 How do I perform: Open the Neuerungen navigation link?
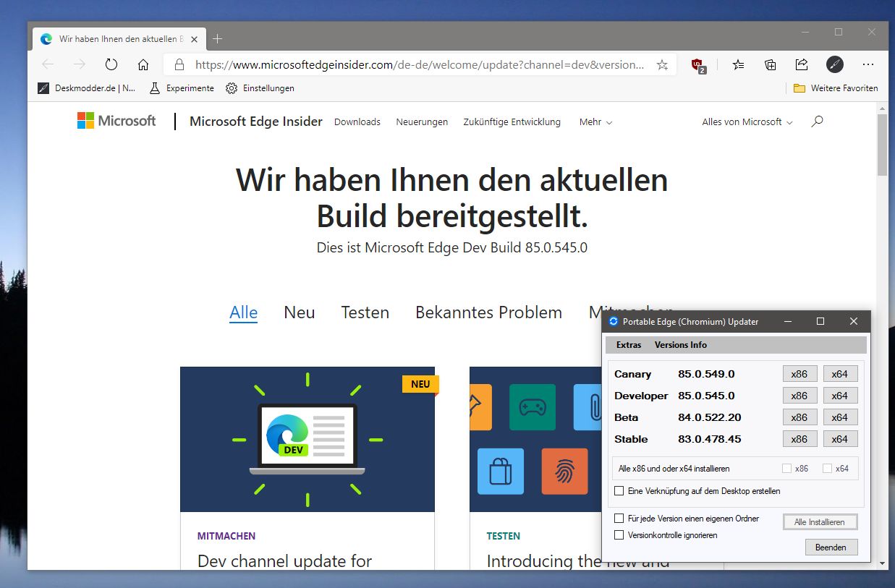pyautogui.click(x=422, y=122)
